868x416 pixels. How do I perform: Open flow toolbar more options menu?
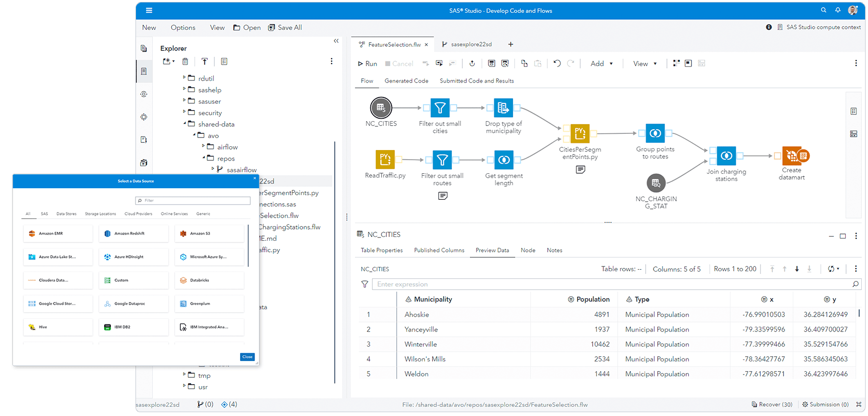pyautogui.click(x=856, y=63)
